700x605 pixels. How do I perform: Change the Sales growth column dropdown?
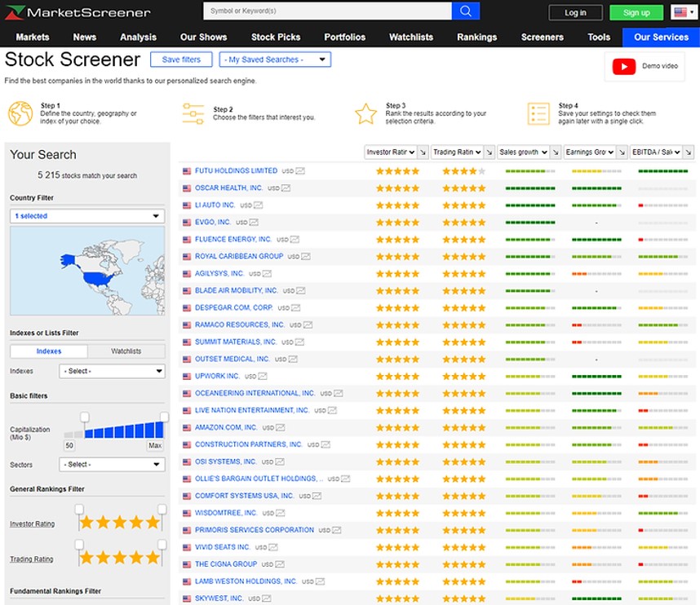coord(523,152)
